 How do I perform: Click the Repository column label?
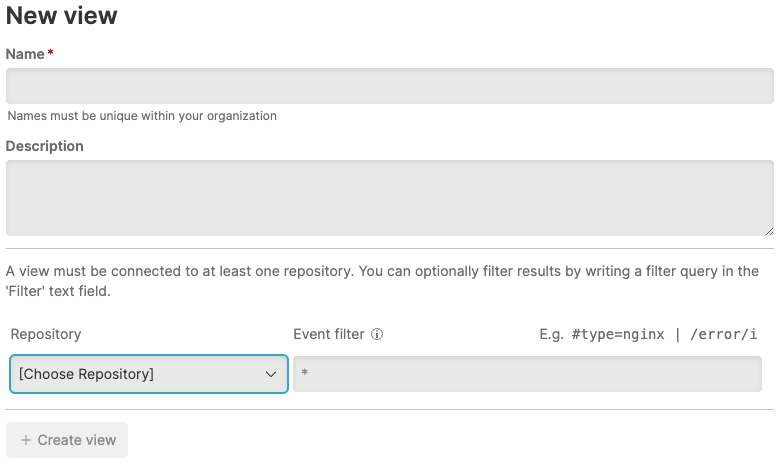tap(46, 334)
